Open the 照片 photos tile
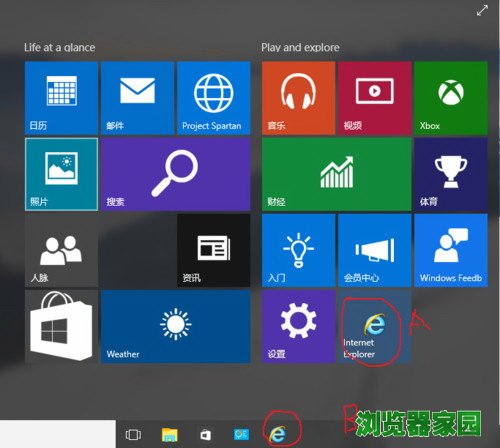The width and height of the screenshot is (500, 448). pyautogui.click(x=61, y=174)
